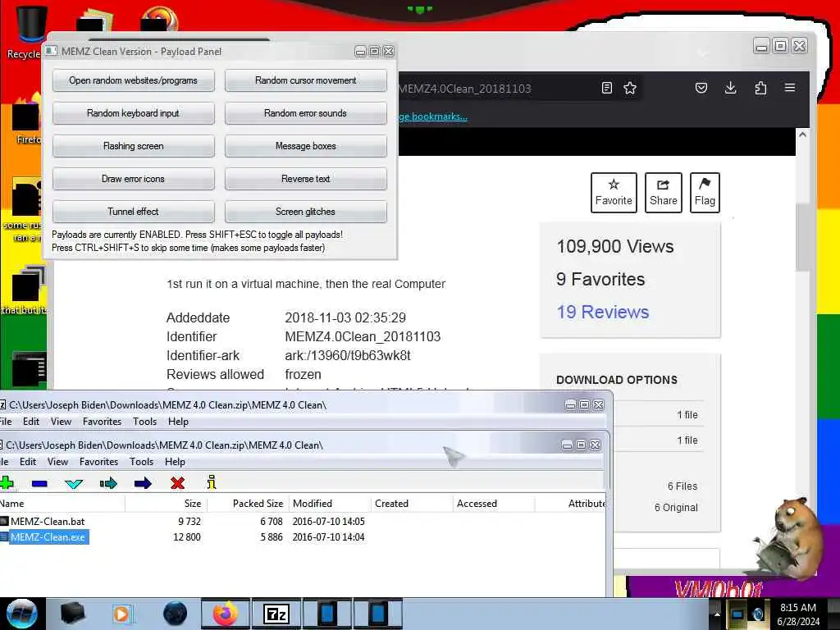This screenshot has width=840, height=630.
Task: Click 7-Zip Copy arrow icon
Action: coord(108,484)
